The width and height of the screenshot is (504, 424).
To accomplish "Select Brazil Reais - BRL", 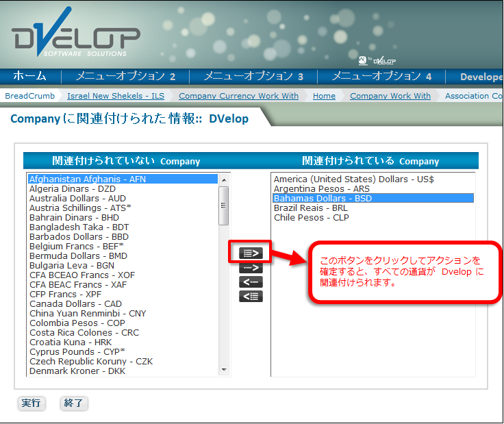I will pyautogui.click(x=373, y=208).
